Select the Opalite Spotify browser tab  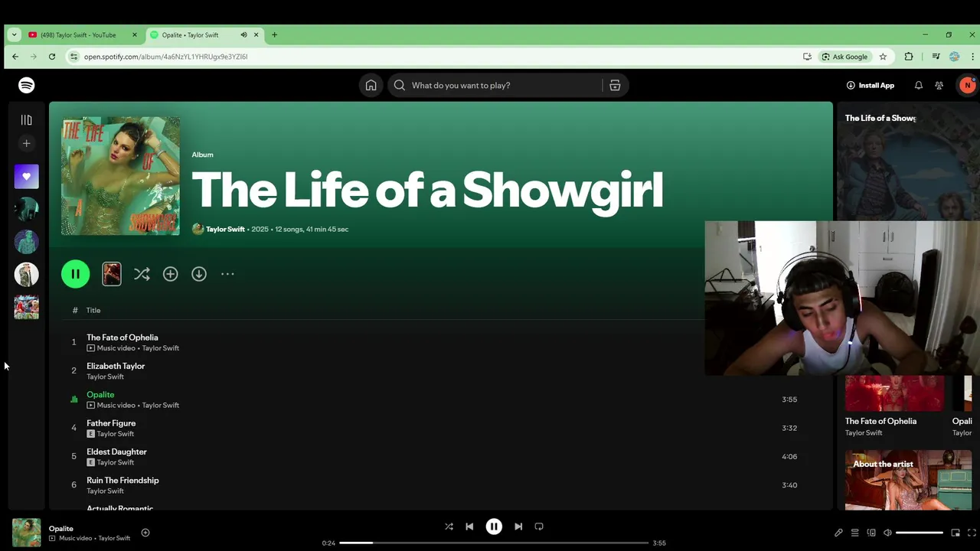point(204,34)
